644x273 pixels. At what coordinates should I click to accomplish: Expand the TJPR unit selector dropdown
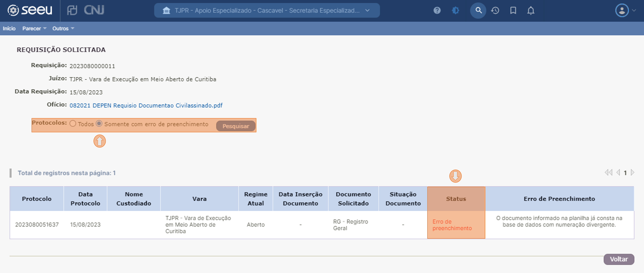(267, 11)
